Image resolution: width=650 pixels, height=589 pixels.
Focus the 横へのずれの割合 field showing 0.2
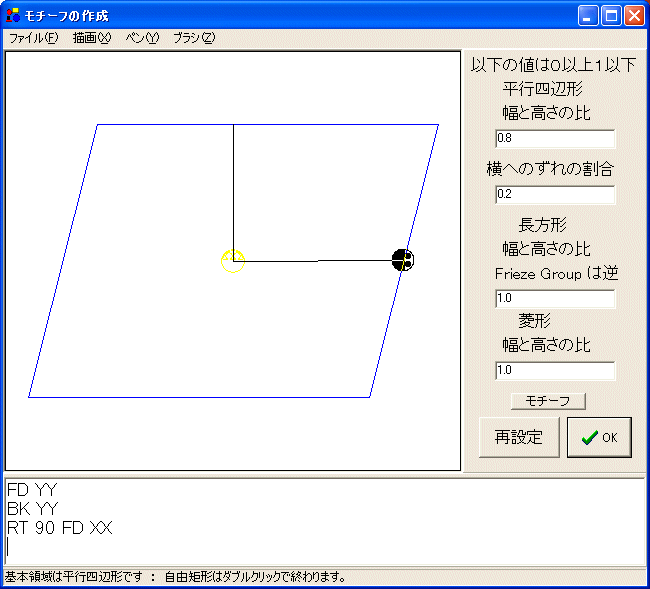coord(554,195)
